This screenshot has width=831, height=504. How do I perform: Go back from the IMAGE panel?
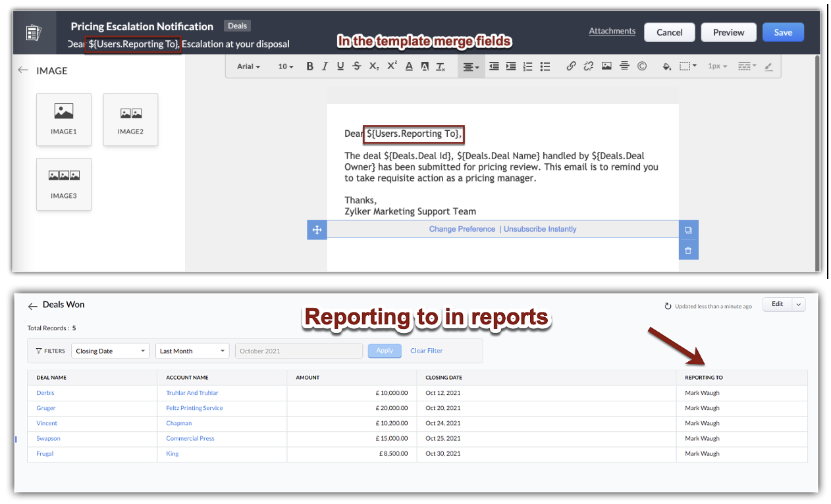coord(23,70)
